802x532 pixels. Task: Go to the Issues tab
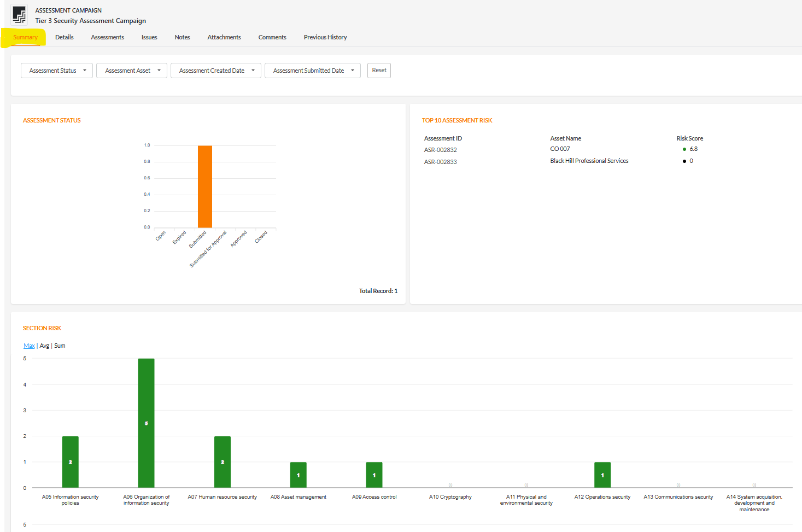[149, 37]
